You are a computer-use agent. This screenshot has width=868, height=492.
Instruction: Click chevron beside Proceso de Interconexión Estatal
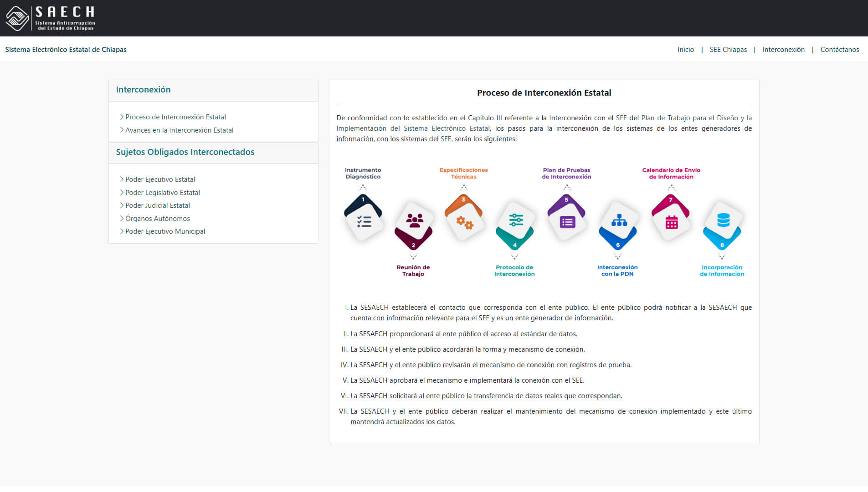122,117
